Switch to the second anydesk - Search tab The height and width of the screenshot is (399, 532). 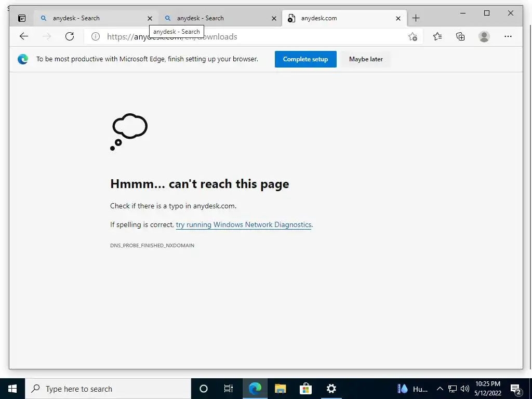(217, 18)
